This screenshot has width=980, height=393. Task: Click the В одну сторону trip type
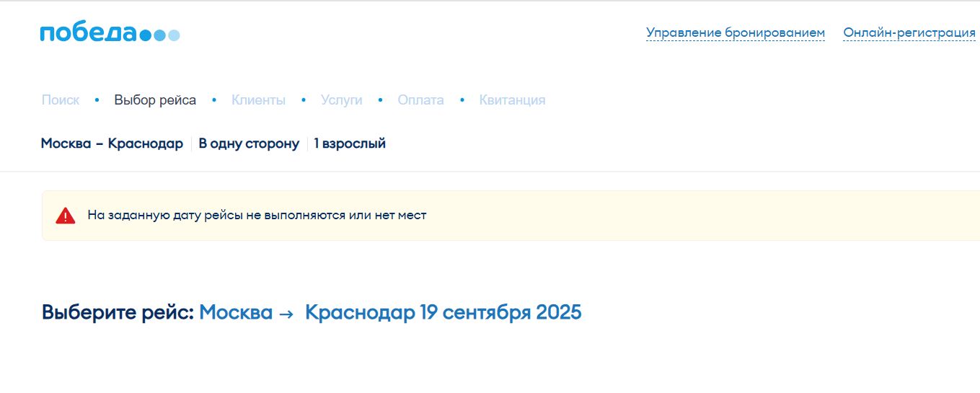point(249,143)
